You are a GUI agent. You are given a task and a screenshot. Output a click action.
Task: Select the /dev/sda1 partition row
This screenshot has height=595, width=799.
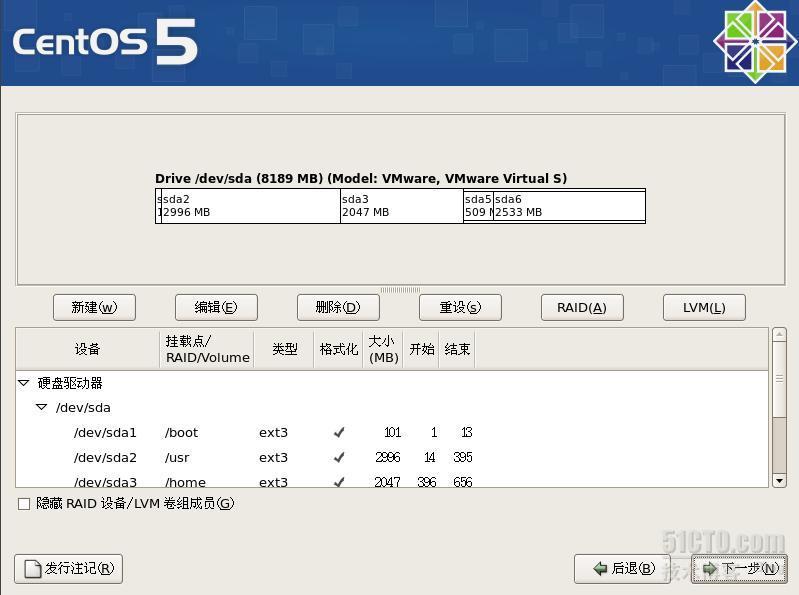click(391, 432)
